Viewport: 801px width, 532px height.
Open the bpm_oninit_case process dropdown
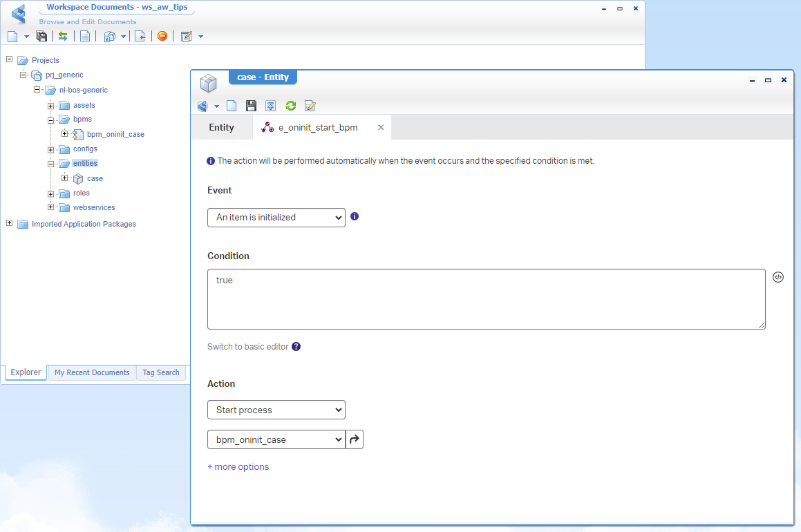[276, 439]
